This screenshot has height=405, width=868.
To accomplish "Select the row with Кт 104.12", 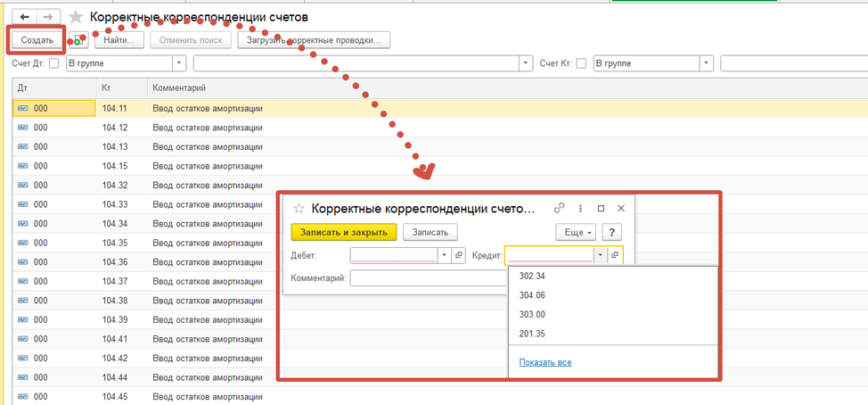I will tap(440, 128).
